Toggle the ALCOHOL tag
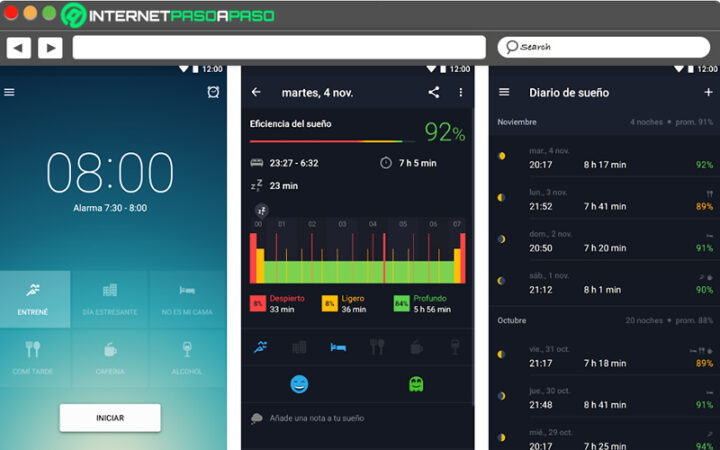The width and height of the screenshot is (720, 450). tap(187, 358)
